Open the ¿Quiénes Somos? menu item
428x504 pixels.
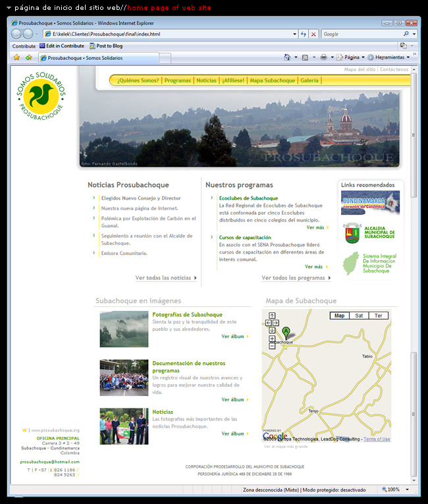[x=138, y=80]
